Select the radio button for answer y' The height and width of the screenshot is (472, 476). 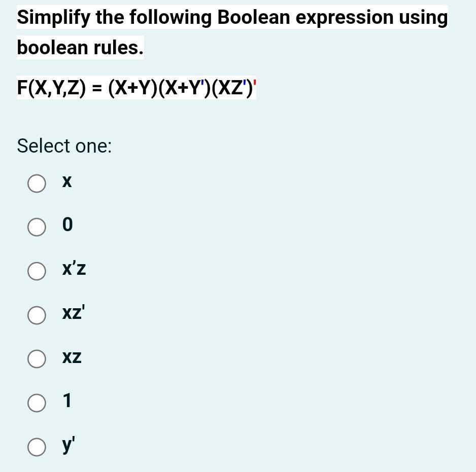click(37, 447)
